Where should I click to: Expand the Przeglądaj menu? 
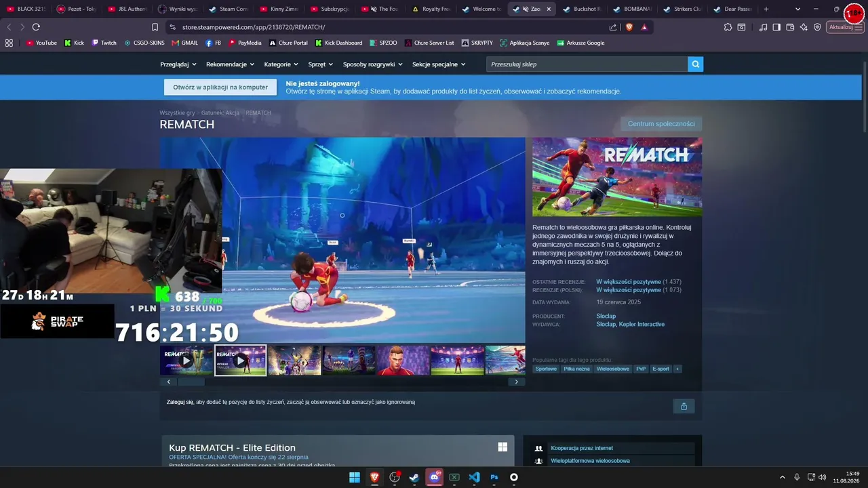click(x=178, y=64)
